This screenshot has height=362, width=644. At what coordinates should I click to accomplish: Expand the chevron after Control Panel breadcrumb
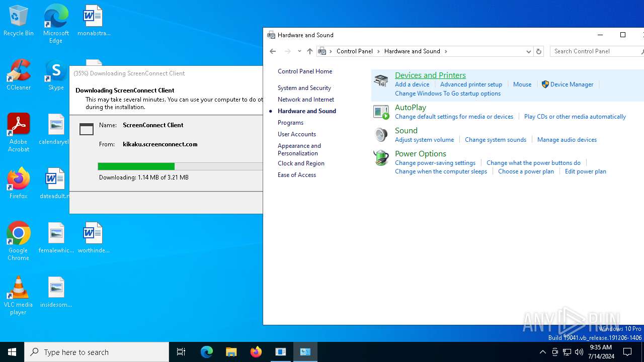click(x=379, y=51)
